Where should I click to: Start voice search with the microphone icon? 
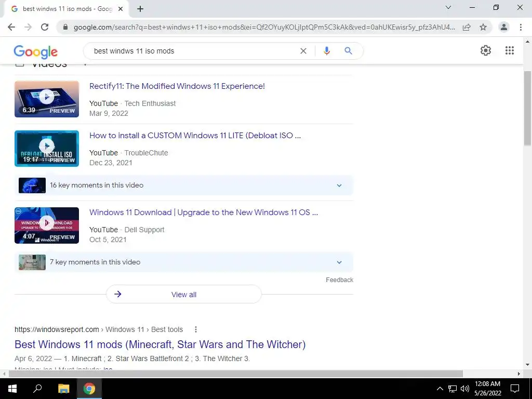327,51
